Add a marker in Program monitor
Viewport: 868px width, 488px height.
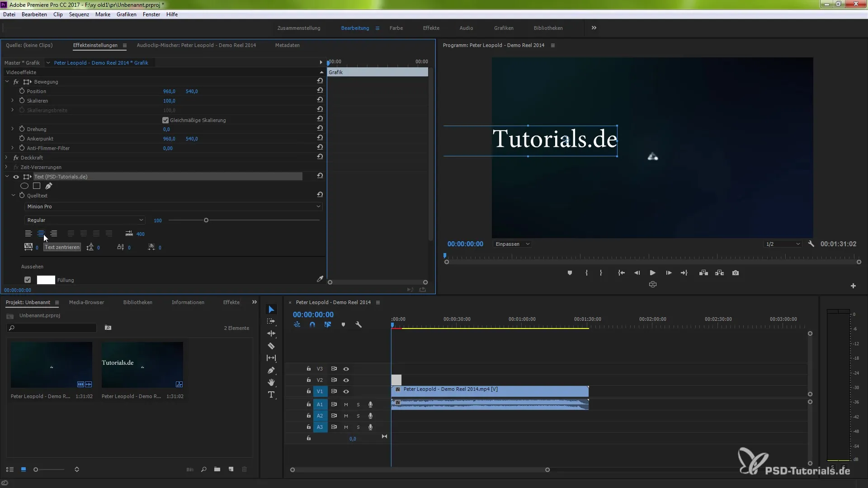click(570, 273)
